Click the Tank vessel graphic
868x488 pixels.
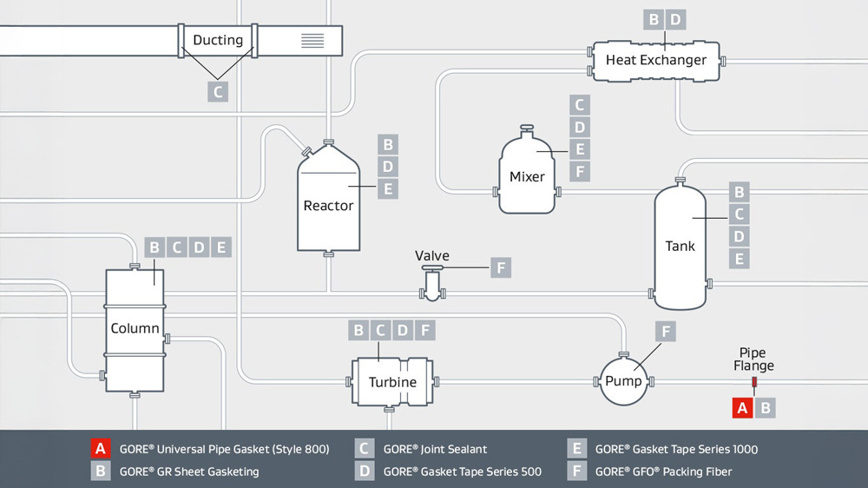pos(680,247)
